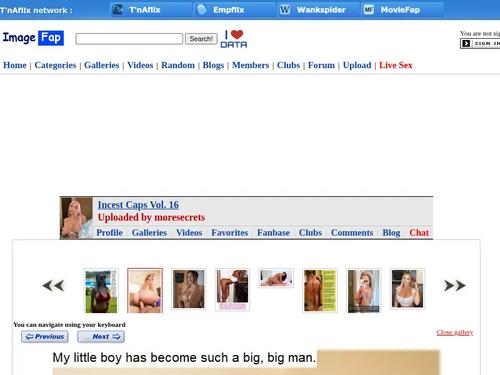Open the uploader's Comments tab

click(x=352, y=233)
